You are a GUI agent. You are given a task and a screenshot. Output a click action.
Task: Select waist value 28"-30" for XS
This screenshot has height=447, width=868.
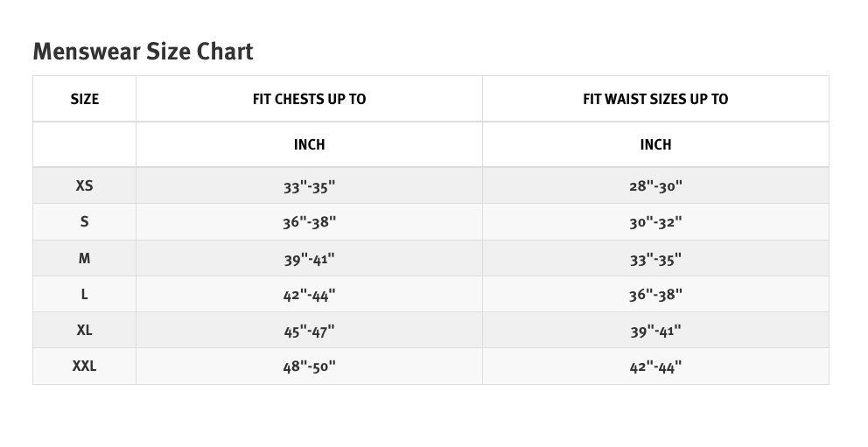pos(655,185)
